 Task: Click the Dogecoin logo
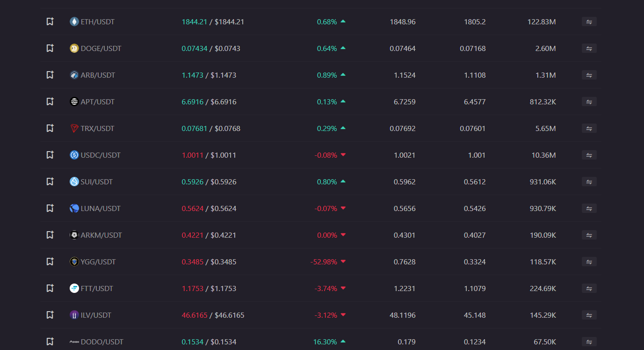pyautogui.click(x=74, y=48)
